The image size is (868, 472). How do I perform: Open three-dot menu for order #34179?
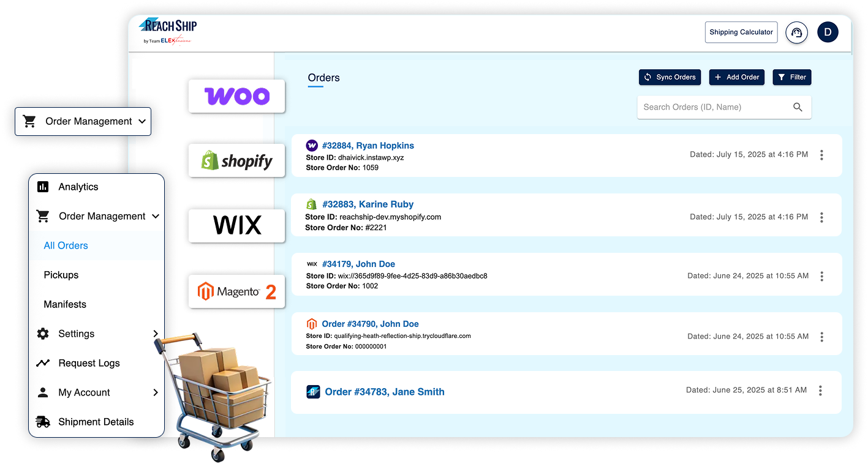[821, 276]
